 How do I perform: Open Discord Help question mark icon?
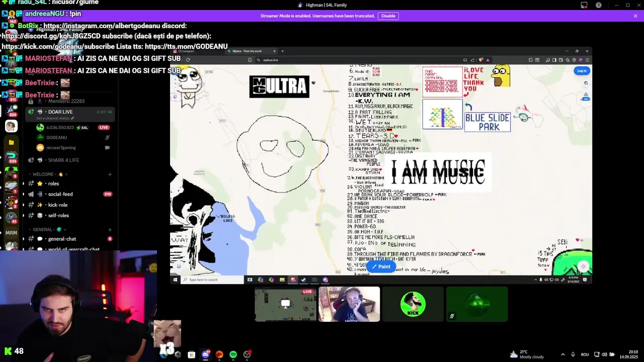tap(598, 5)
